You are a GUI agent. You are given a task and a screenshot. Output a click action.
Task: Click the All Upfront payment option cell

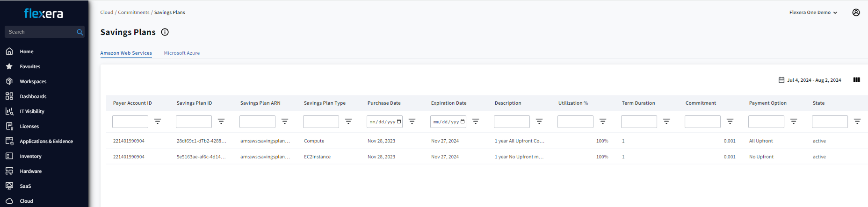point(761,141)
